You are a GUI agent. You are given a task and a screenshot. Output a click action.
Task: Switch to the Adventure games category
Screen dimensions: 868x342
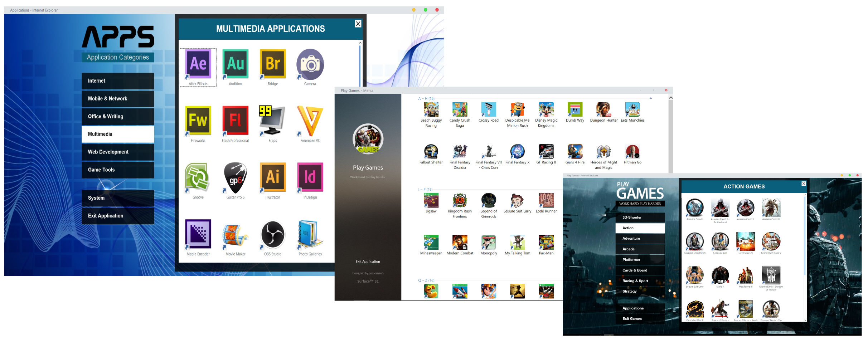point(640,239)
